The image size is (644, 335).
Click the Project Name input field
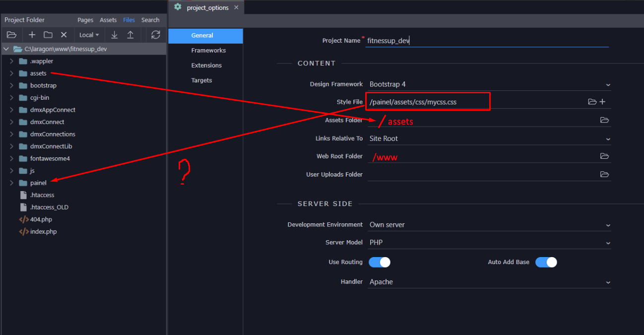(486, 41)
